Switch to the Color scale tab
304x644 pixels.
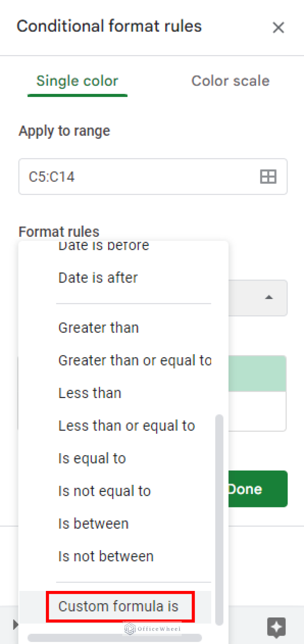230,80
